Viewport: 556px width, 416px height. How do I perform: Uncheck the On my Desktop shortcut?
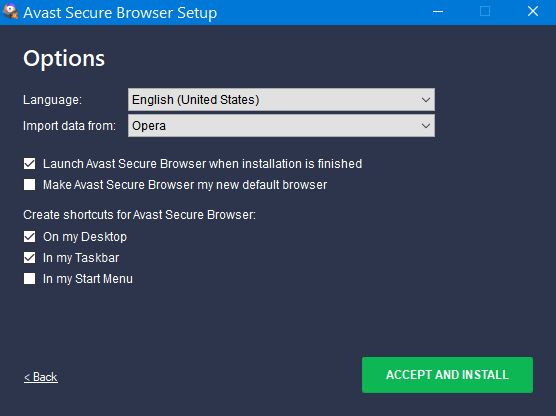point(29,237)
